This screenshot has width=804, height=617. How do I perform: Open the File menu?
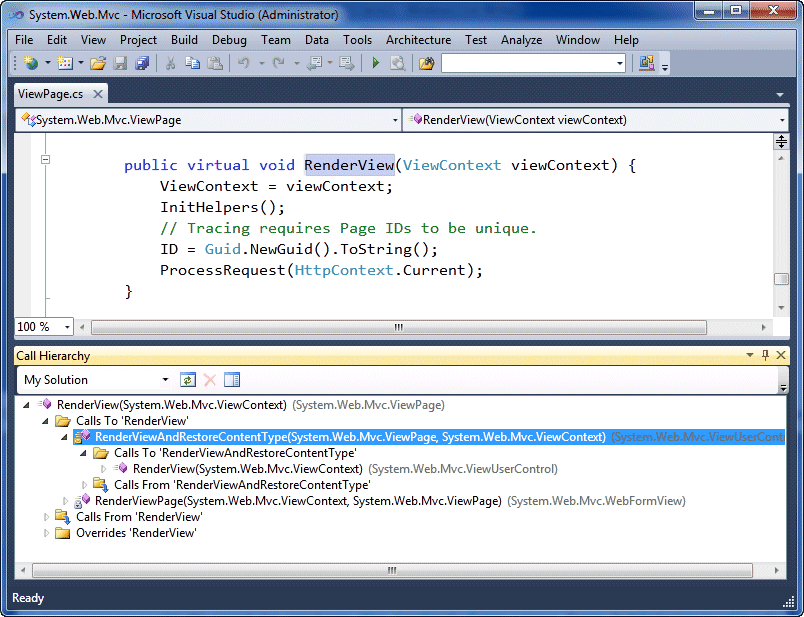pyautogui.click(x=24, y=40)
